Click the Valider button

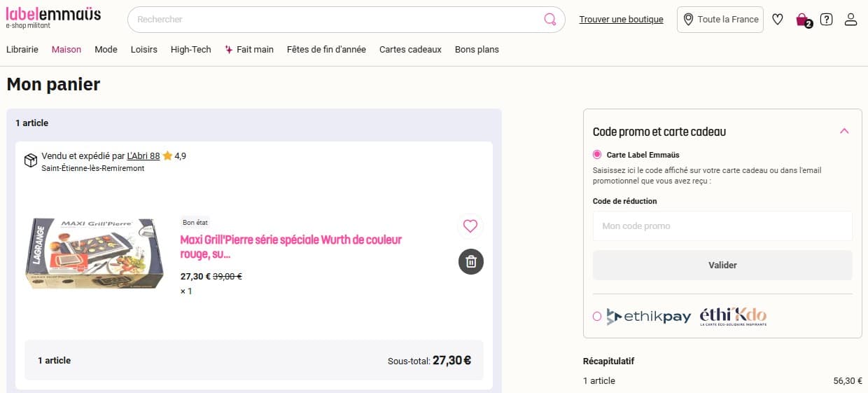click(722, 266)
